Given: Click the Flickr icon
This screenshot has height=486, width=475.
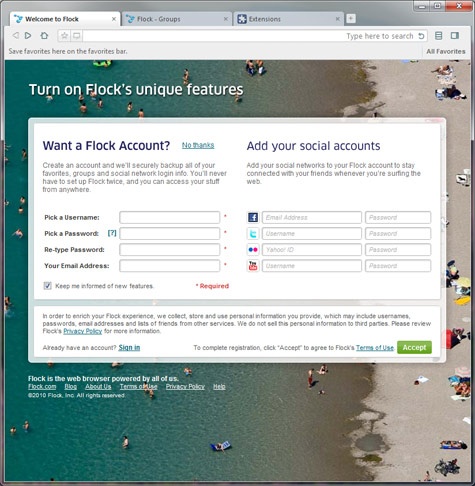Looking at the screenshot, I should (253, 250).
